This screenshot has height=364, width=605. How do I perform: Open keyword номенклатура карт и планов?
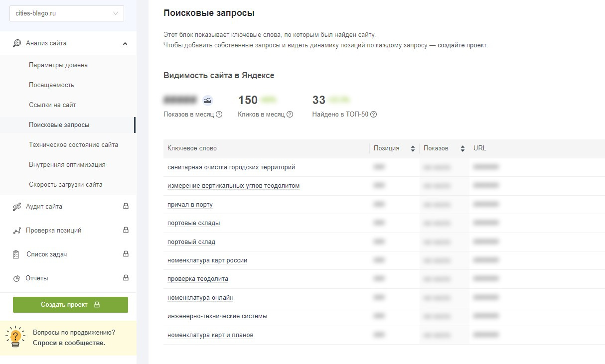210,335
